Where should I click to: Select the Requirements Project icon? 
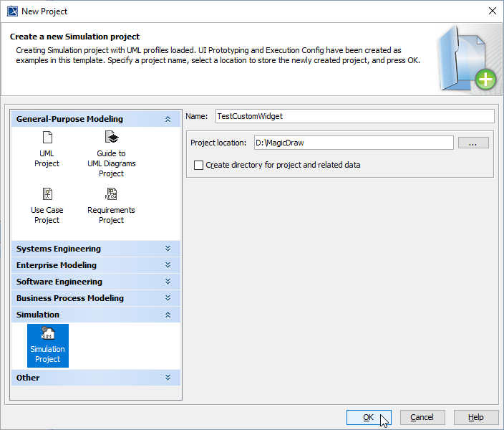(x=111, y=193)
